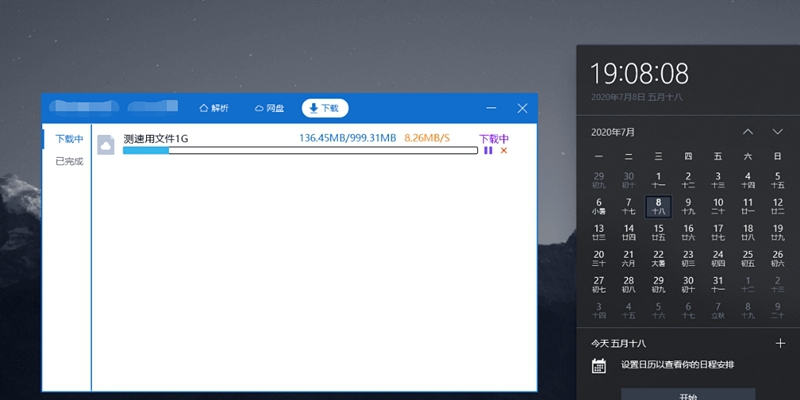
Task: Select July 22 大暑 in the calendar
Action: coord(658,259)
